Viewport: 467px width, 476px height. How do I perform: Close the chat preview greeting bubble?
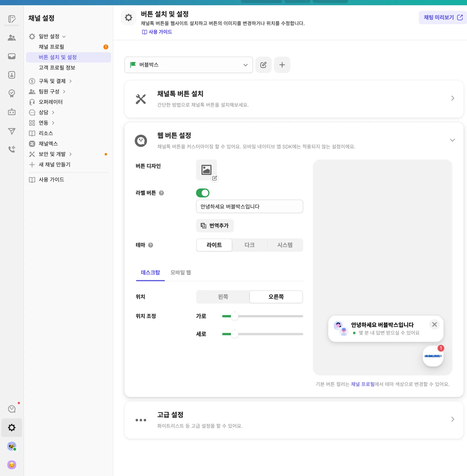point(434,324)
